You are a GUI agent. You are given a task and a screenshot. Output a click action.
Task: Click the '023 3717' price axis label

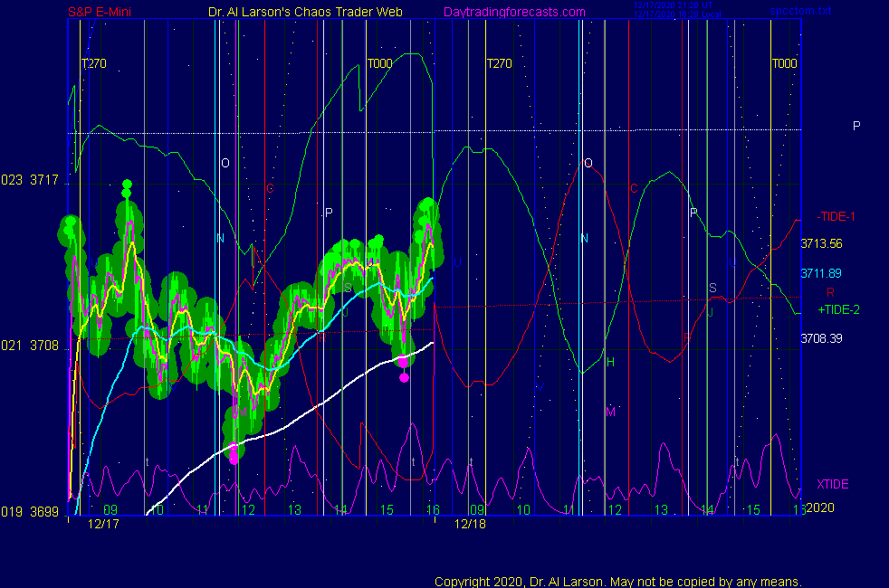pyautogui.click(x=30, y=180)
